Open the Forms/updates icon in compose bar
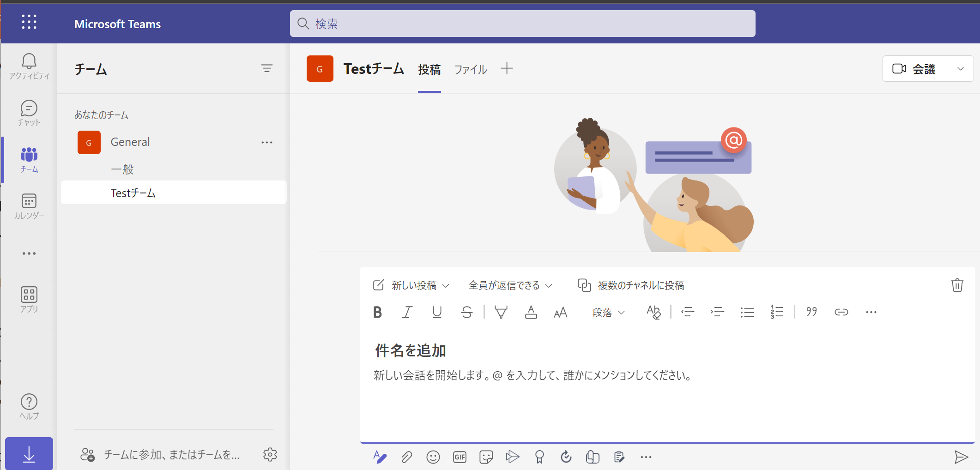The width and height of the screenshot is (980, 470). tap(619, 457)
